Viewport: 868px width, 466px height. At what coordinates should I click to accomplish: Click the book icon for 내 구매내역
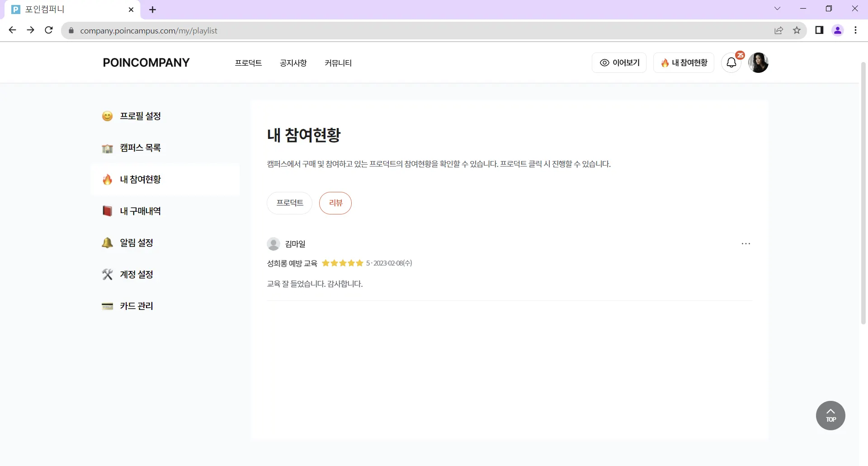tap(107, 211)
